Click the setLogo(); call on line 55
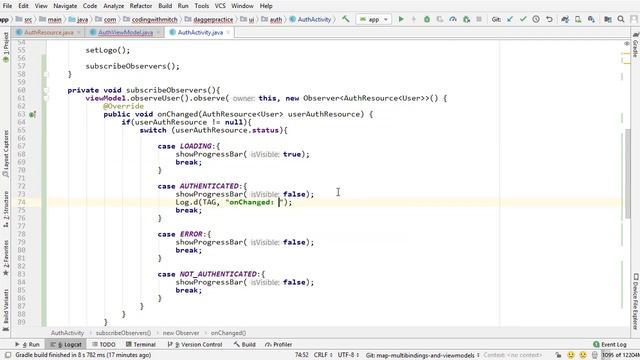640x360 pixels. coord(108,50)
